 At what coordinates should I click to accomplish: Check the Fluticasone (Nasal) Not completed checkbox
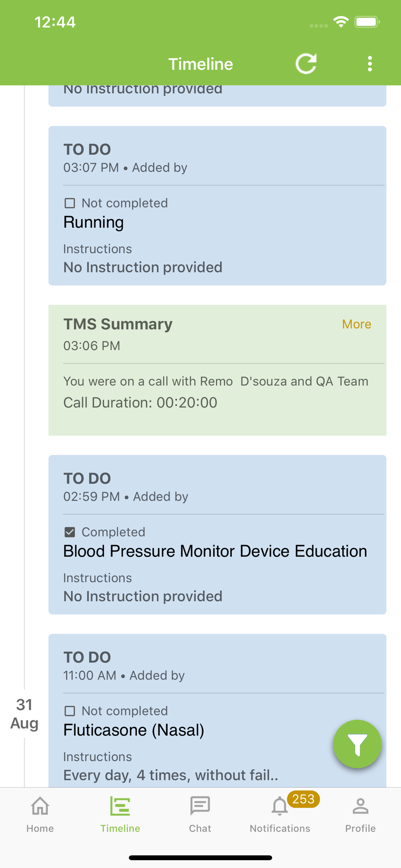69,711
